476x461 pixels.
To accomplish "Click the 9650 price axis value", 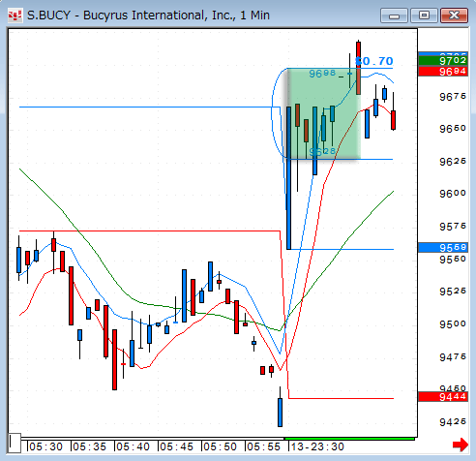I will click(x=453, y=129).
